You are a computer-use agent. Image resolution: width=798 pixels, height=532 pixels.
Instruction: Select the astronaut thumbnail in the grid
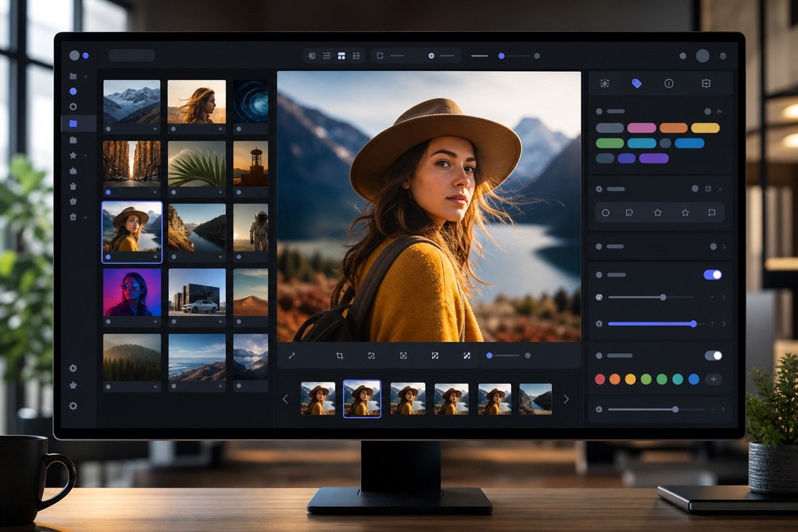click(x=251, y=228)
